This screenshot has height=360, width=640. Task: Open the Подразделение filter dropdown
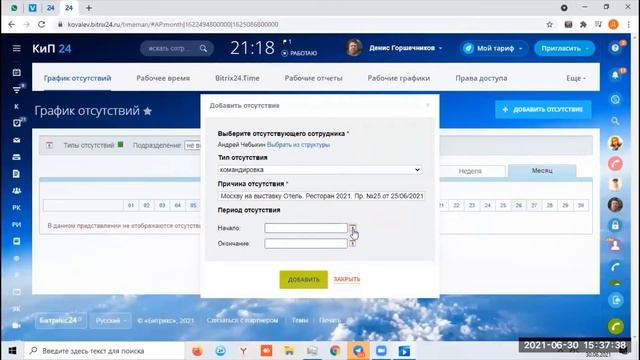[193, 145]
